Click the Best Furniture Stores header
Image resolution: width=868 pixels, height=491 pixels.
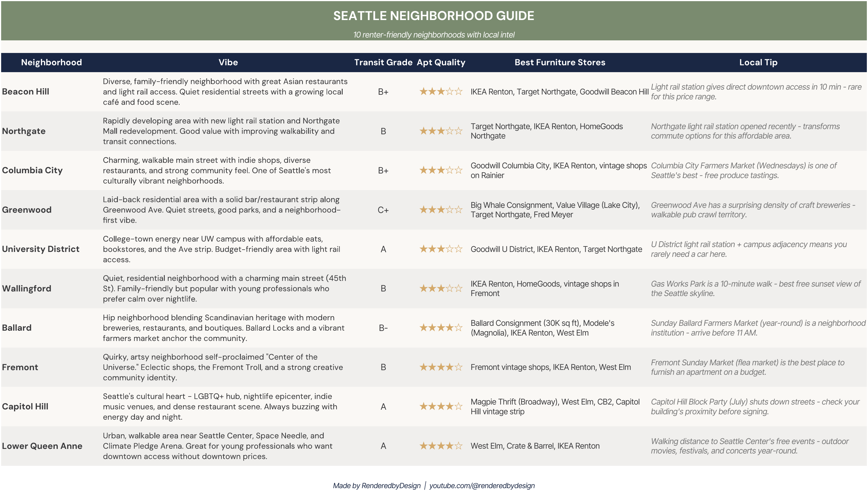[x=560, y=62]
